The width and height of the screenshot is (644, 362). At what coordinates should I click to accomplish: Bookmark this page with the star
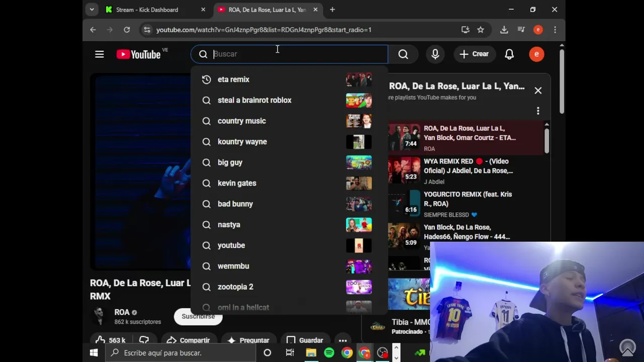(x=480, y=30)
